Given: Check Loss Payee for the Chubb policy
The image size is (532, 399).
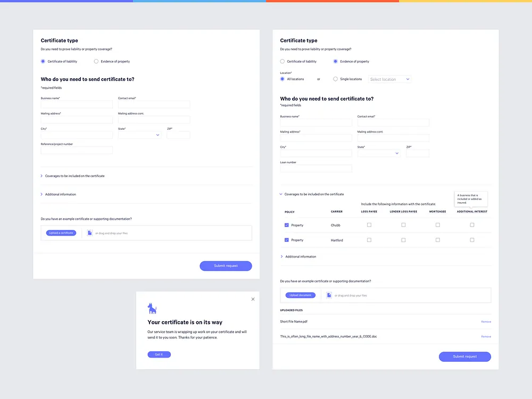Looking at the screenshot, I should [369, 225].
